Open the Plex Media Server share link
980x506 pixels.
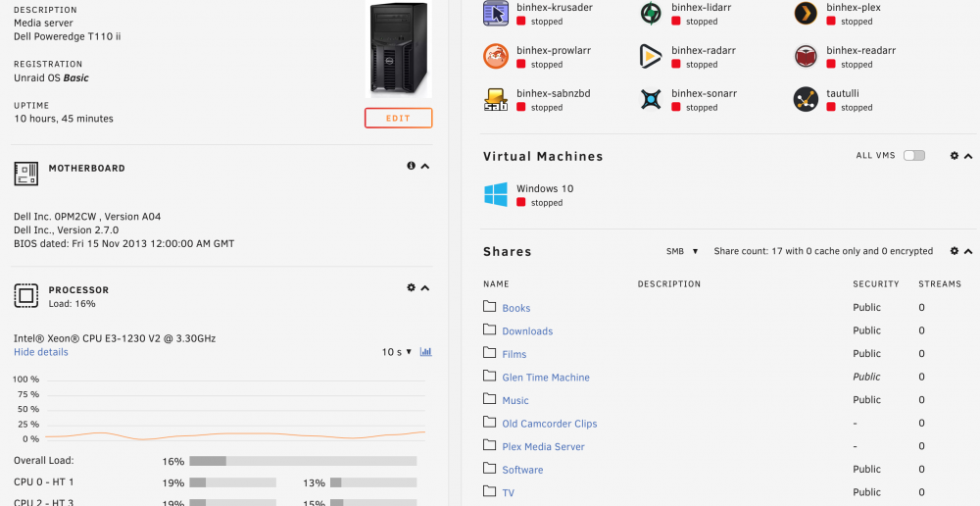pos(543,447)
